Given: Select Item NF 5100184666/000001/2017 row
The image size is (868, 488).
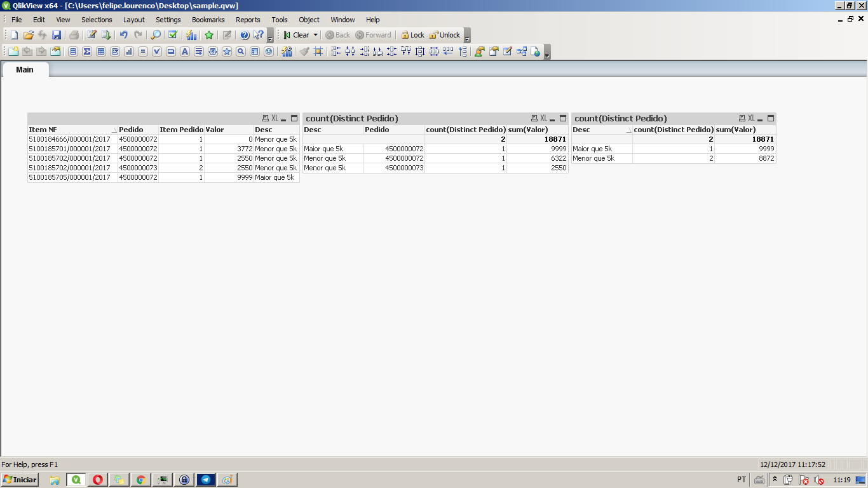Looking at the screenshot, I should point(72,139).
